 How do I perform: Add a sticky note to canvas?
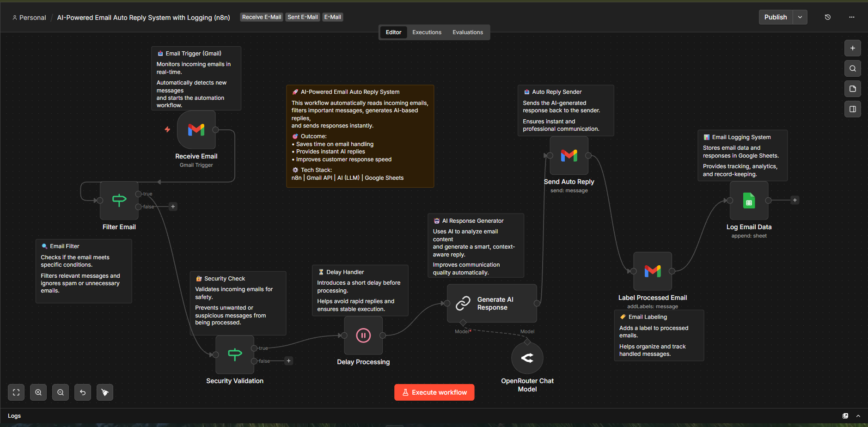point(852,89)
